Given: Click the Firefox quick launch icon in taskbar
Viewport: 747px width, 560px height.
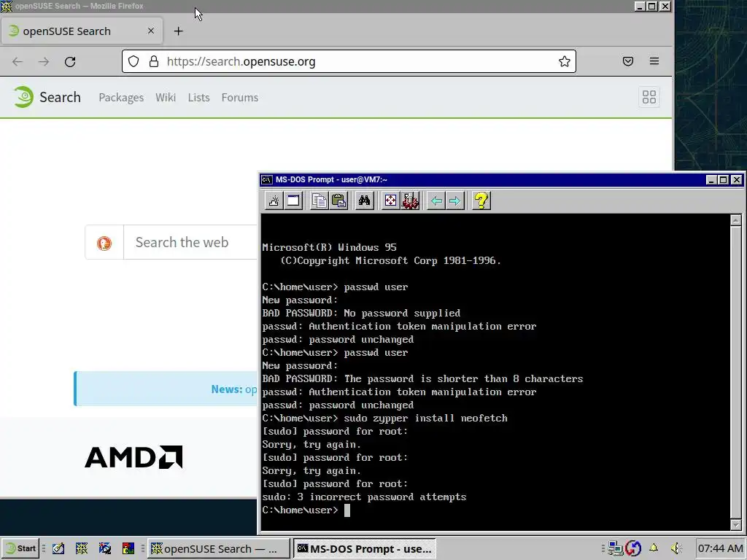Looking at the screenshot, I should [x=82, y=548].
